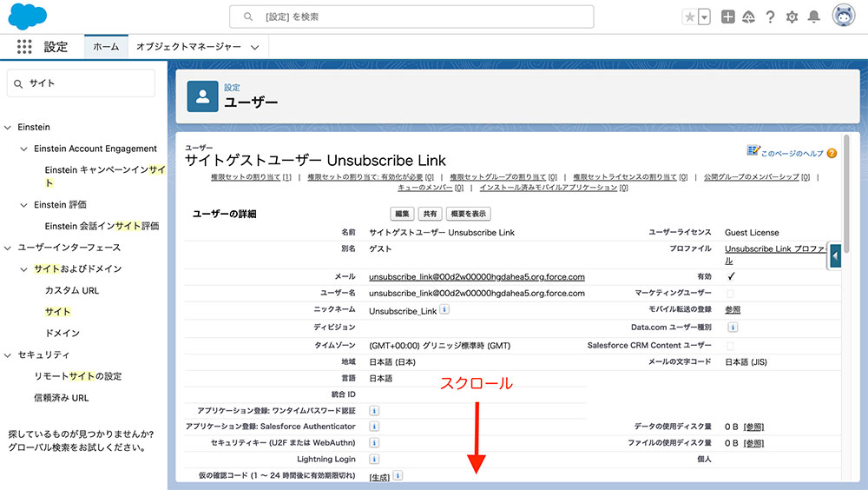This screenshot has width=868, height=490.
Task: Select サイト in the sidebar tree
Action: coord(57,312)
